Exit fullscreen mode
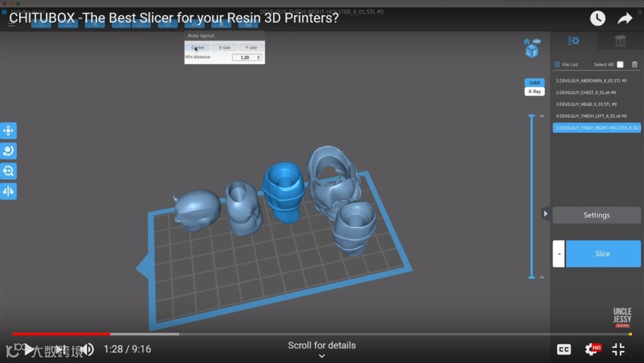Screen dimensions: 644x363 click(x=618, y=349)
